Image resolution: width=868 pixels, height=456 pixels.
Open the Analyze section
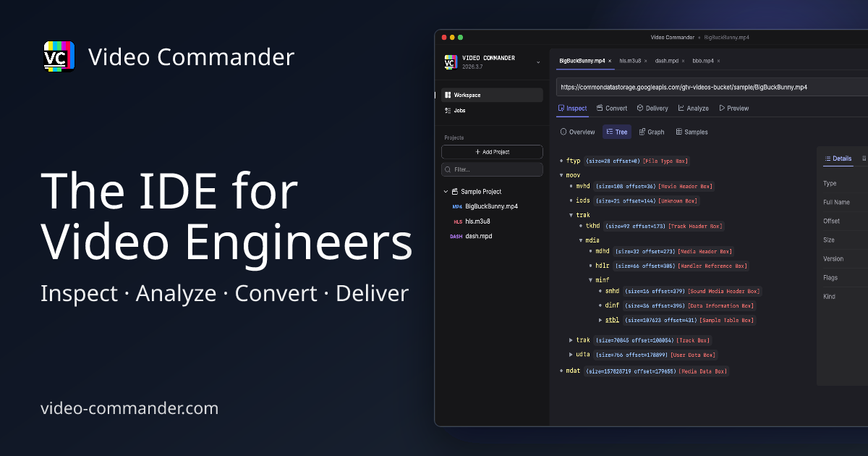pyautogui.click(x=693, y=108)
